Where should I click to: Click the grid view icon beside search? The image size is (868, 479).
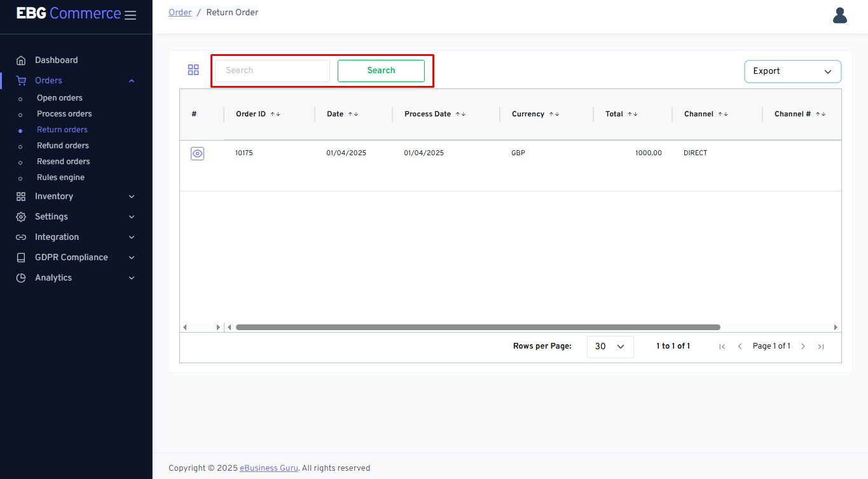pos(193,70)
